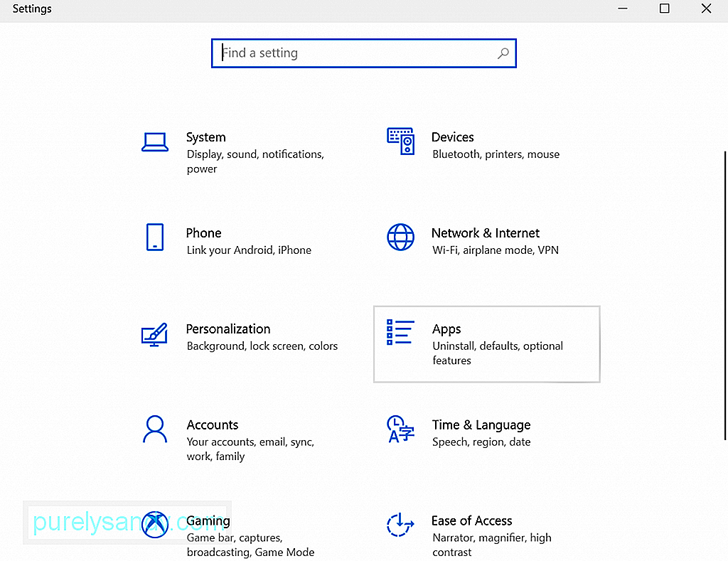Click 'Background, lock screen, colors' text

tap(262, 346)
